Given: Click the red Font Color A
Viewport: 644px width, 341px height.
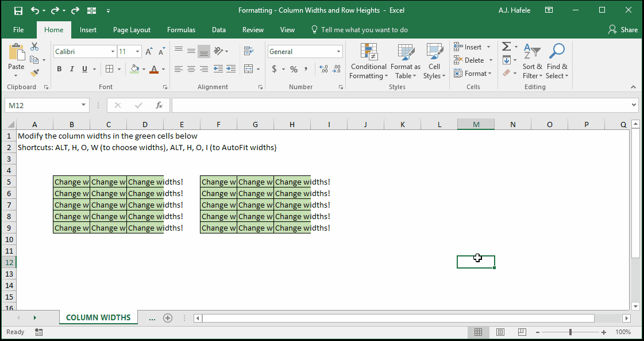Looking at the screenshot, I should pos(154,68).
